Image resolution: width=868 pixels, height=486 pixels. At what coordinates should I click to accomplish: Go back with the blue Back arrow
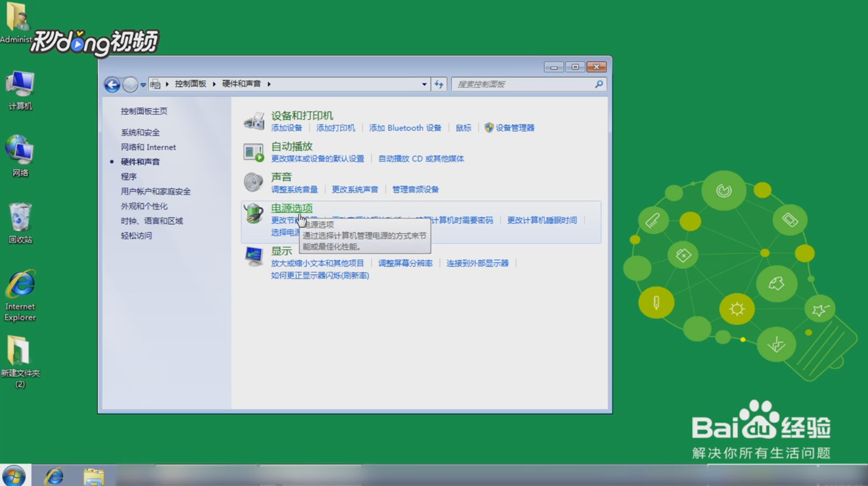(112, 84)
